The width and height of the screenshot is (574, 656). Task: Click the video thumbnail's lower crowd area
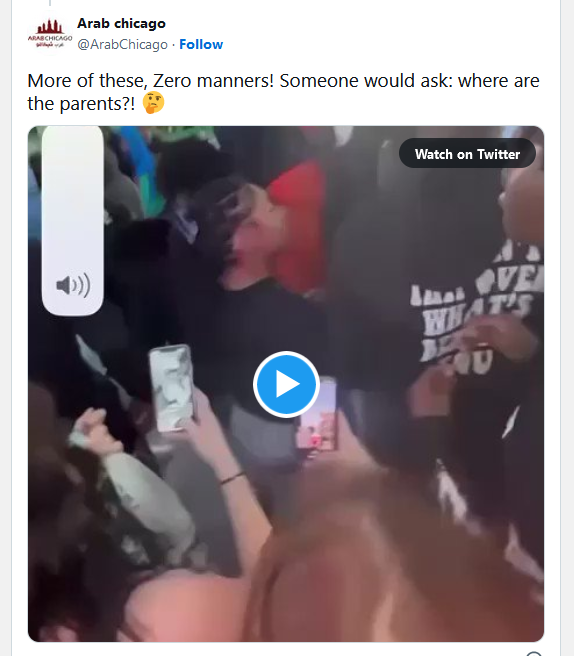[x=286, y=565]
